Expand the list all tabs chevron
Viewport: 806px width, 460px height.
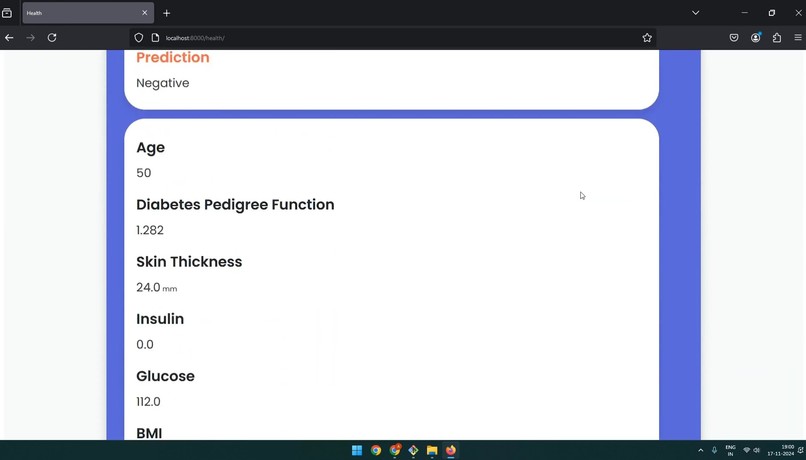point(695,13)
